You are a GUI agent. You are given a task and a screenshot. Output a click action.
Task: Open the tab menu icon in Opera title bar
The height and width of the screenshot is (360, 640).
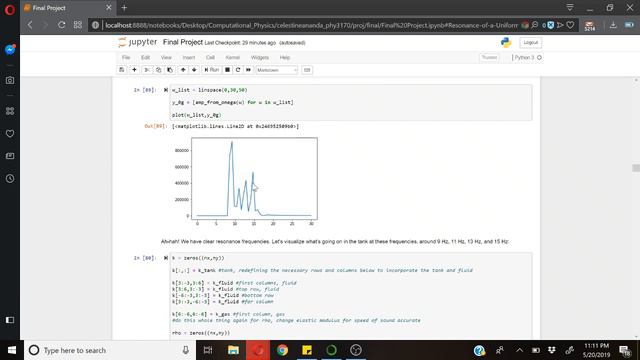point(570,7)
